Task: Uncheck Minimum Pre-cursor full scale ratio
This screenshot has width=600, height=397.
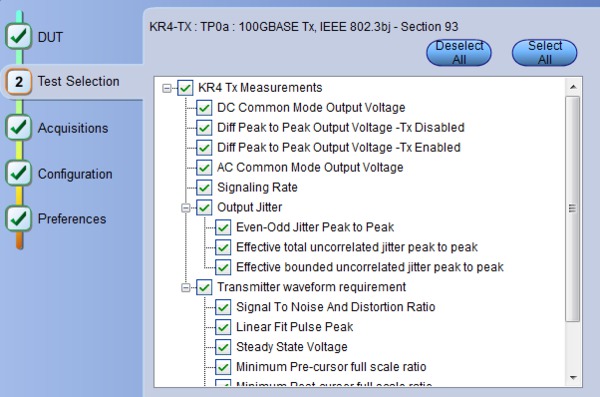Action: click(223, 367)
